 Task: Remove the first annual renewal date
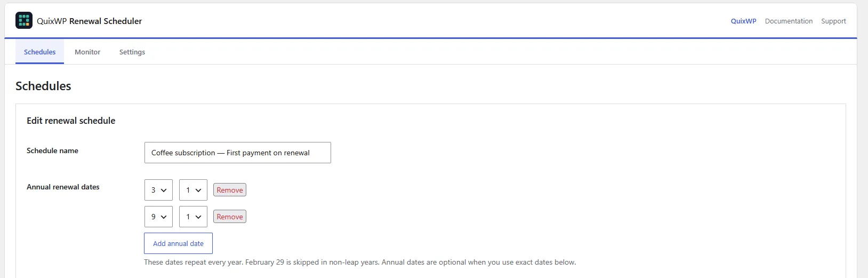point(230,190)
